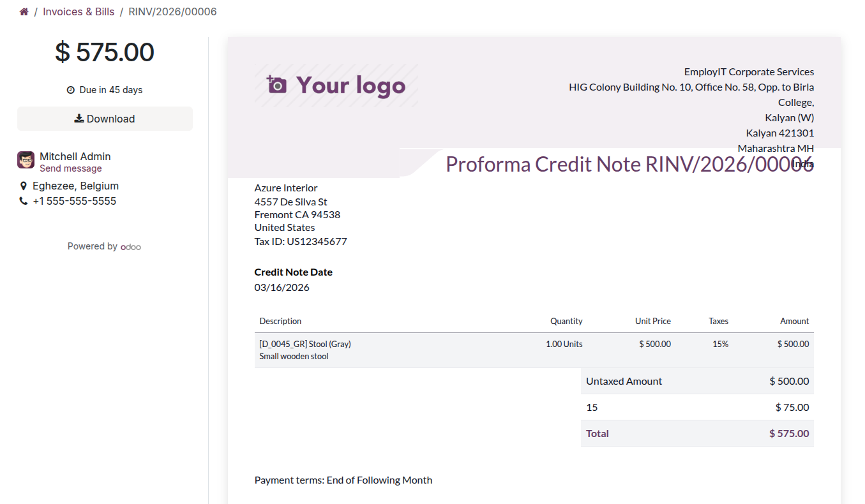Click the download arrow icon
The height and width of the screenshot is (504, 865).
pos(79,119)
